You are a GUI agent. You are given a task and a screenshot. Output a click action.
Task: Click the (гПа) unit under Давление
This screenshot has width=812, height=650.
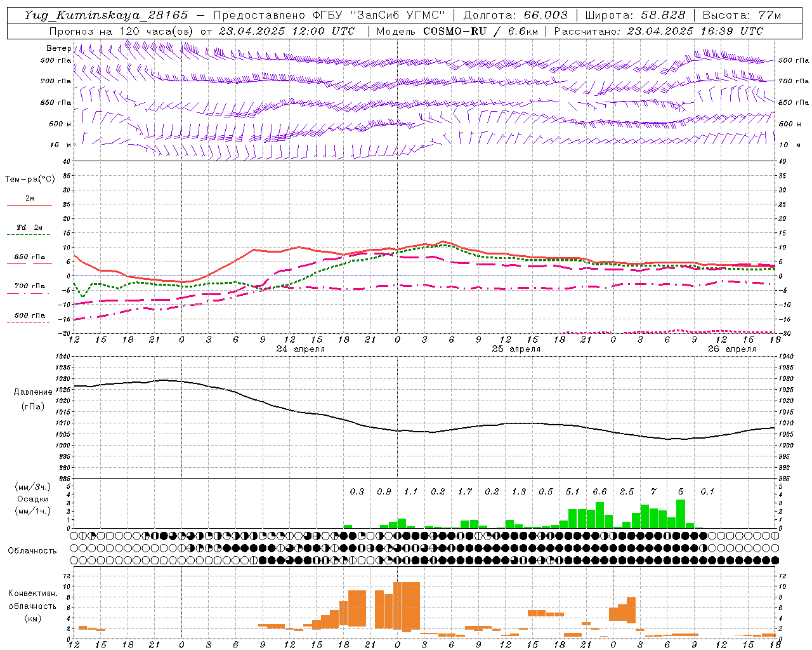click(33, 406)
